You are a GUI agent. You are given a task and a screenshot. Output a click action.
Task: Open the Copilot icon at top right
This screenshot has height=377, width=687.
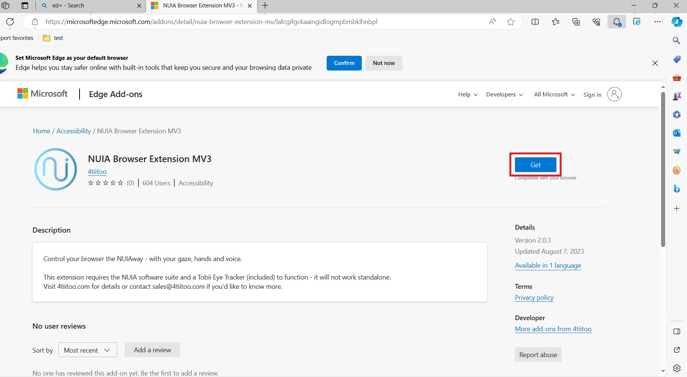tap(676, 21)
